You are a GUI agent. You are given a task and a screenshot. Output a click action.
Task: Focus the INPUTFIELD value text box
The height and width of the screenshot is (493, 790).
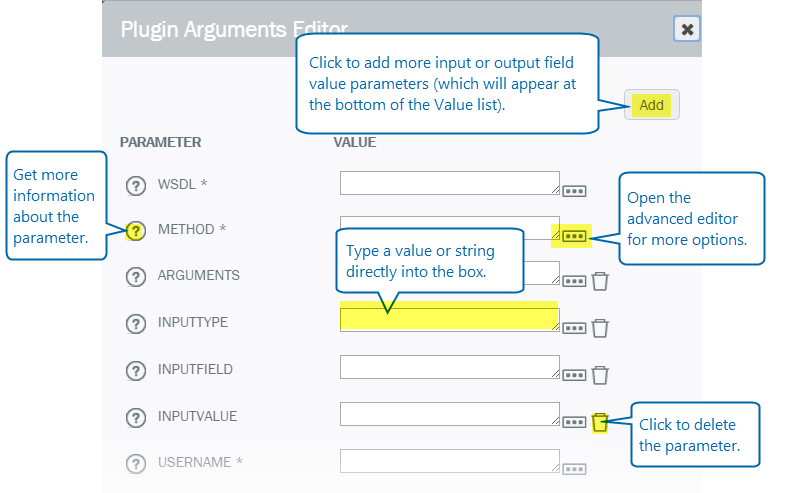[x=449, y=367]
